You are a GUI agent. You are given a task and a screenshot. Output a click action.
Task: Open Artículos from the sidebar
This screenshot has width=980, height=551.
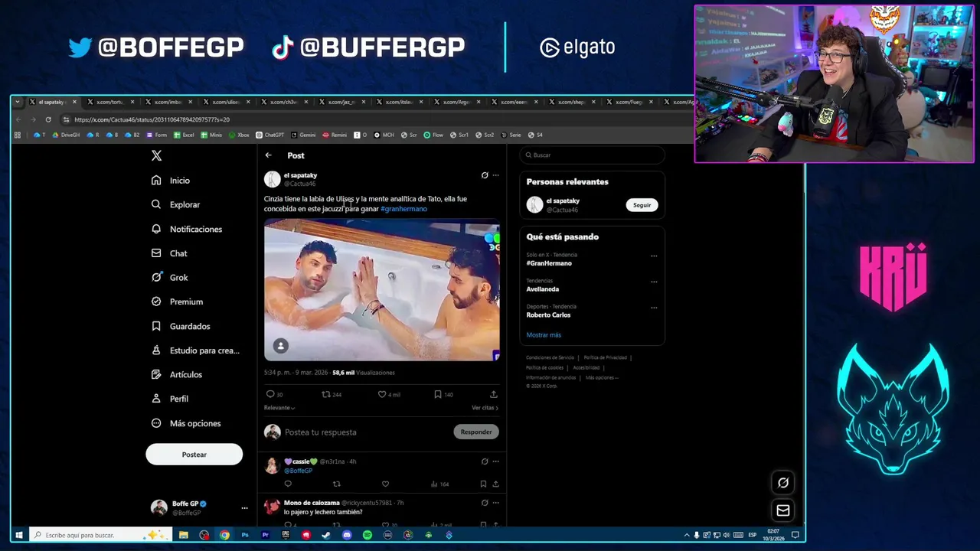[177, 374]
